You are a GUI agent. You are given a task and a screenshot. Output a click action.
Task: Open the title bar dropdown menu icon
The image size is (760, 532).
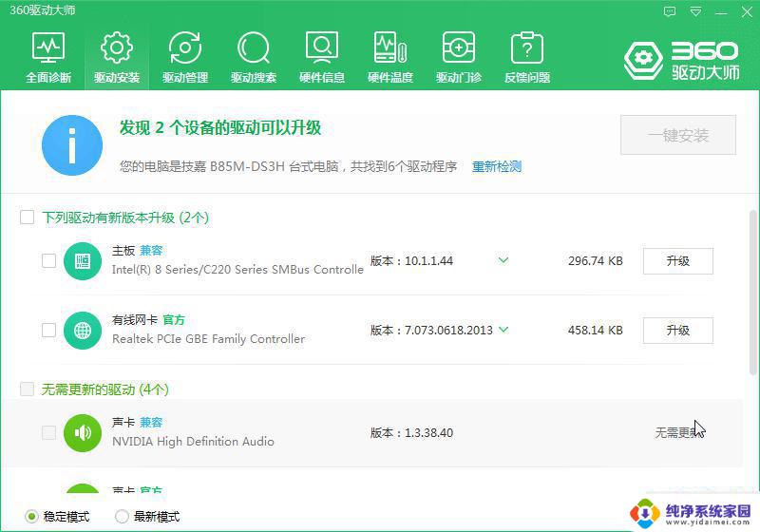click(x=696, y=11)
